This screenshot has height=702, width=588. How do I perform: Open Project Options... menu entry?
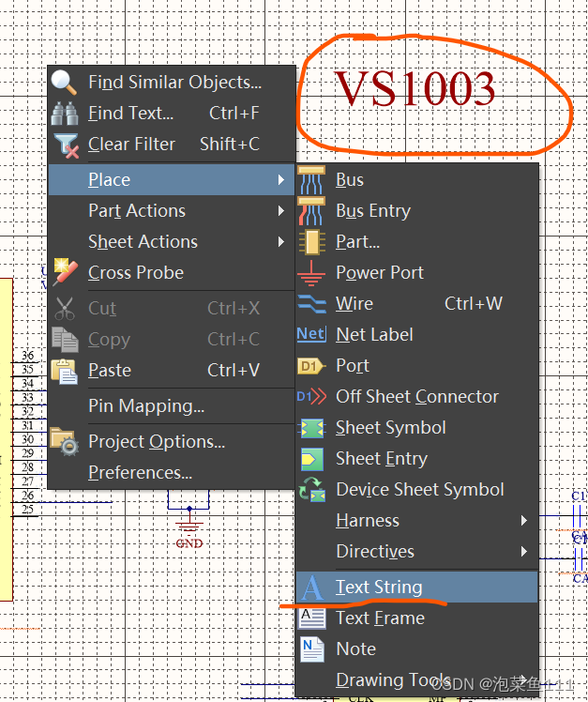(172, 441)
